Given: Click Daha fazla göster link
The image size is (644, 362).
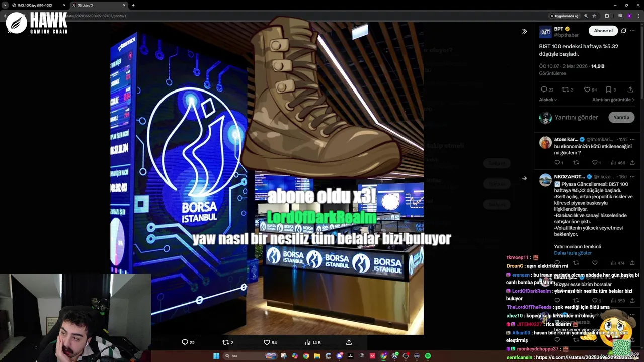Looking at the screenshot, I should click(x=573, y=253).
